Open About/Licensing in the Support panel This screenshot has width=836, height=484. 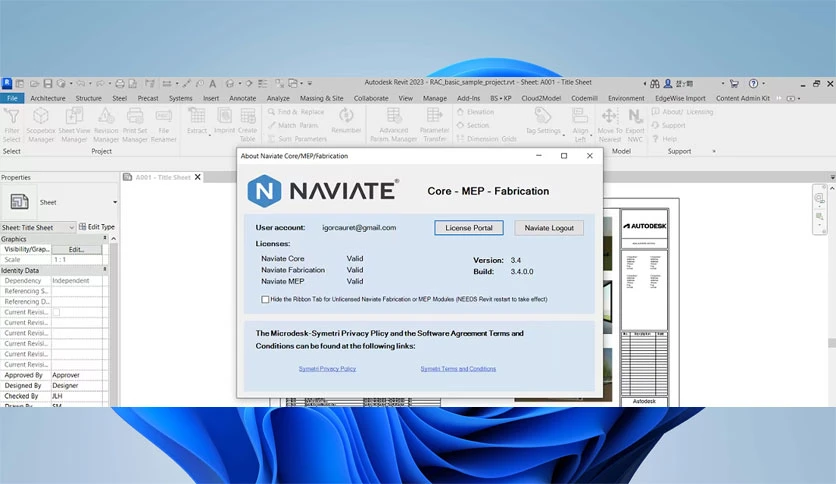tap(682, 112)
